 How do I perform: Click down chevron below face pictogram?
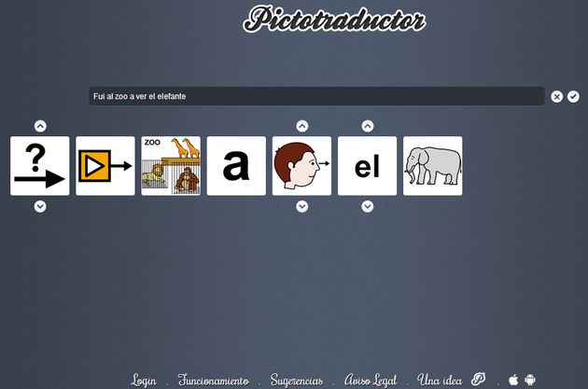(x=301, y=206)
